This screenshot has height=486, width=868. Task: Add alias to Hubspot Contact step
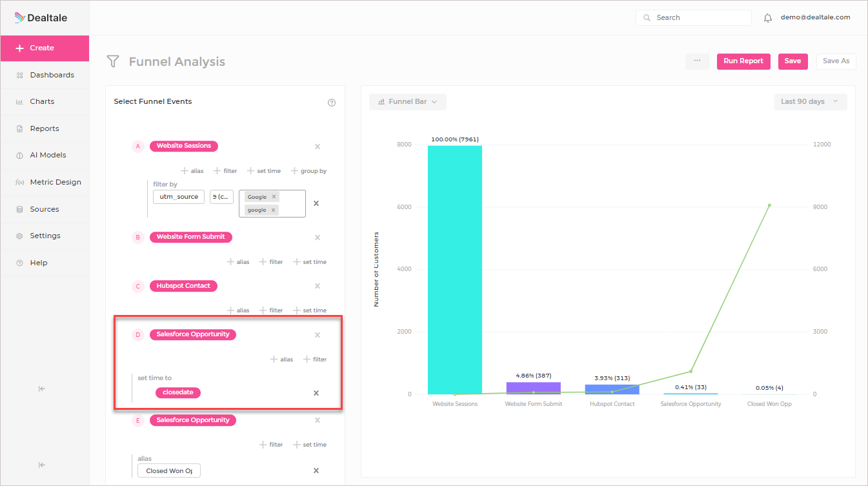(238, 310)
